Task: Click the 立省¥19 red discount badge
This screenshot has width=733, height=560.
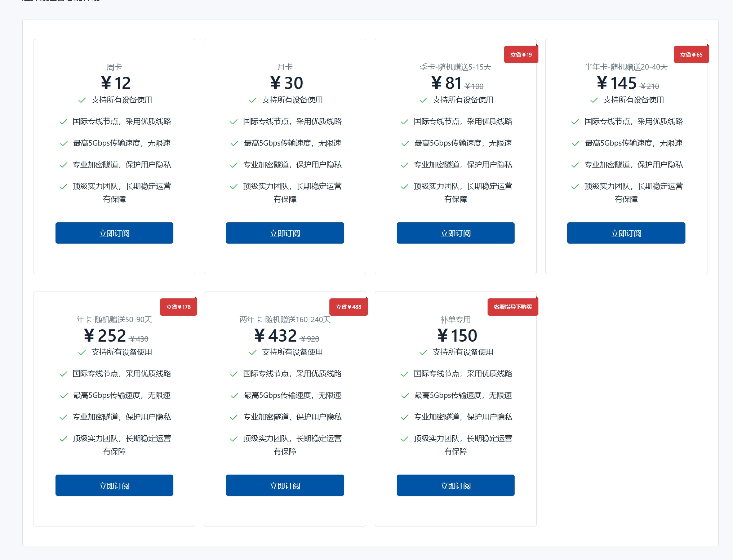Action: (521, 55)
